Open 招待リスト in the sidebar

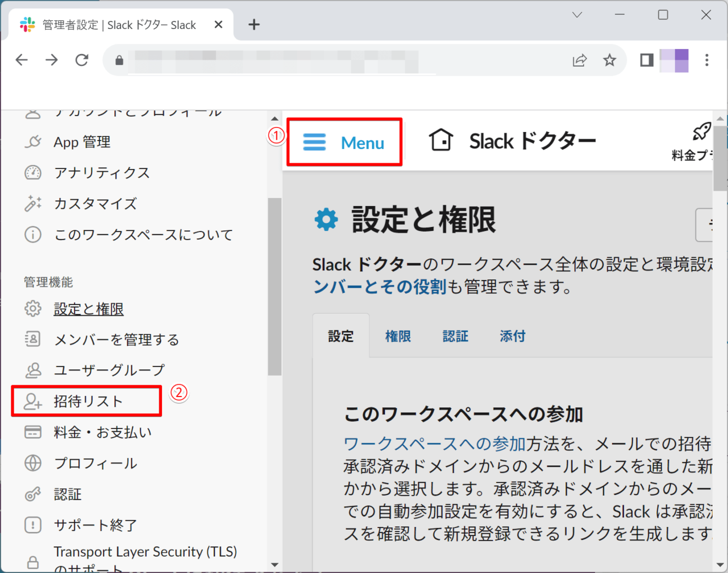pos(88,401)
